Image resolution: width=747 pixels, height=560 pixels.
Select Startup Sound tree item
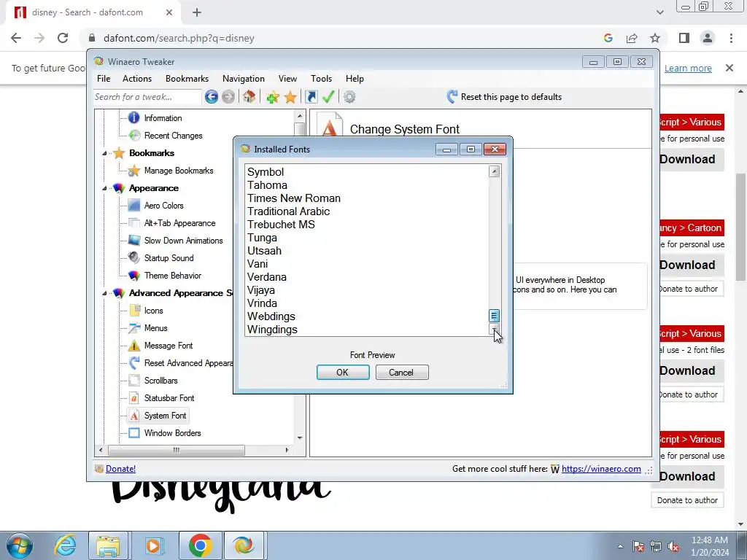point(169,258)
